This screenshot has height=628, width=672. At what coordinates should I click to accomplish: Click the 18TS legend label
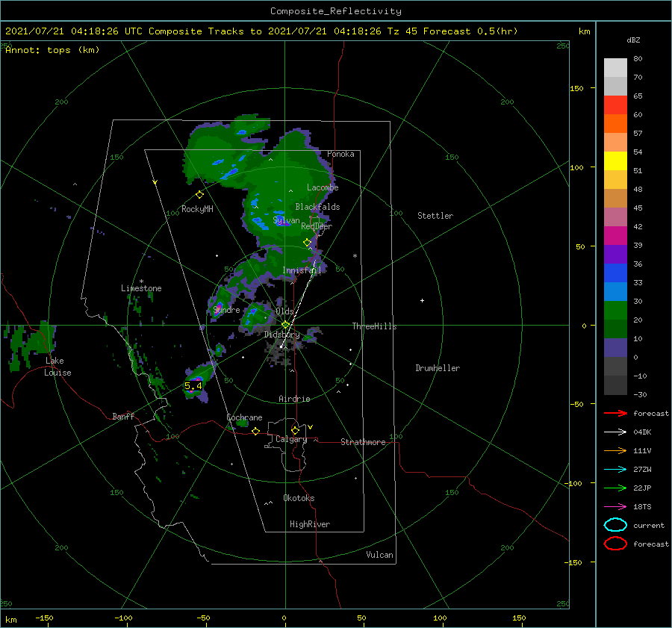coord(642,507)
